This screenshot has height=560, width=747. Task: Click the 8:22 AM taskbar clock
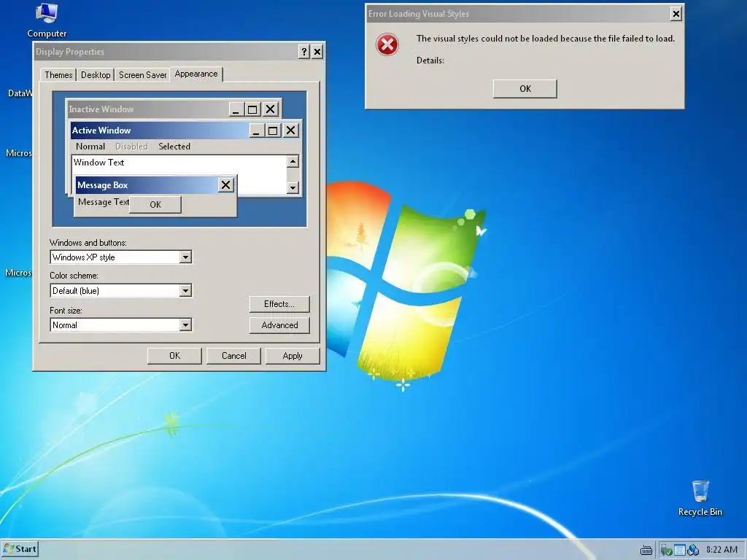tap(721, 550)
